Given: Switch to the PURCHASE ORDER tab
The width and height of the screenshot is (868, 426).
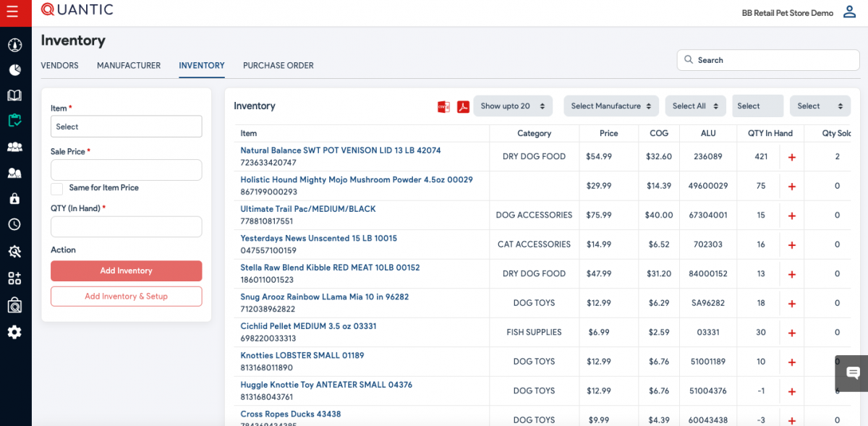Looking at the screenshot, I should click(x=278, y=65).
